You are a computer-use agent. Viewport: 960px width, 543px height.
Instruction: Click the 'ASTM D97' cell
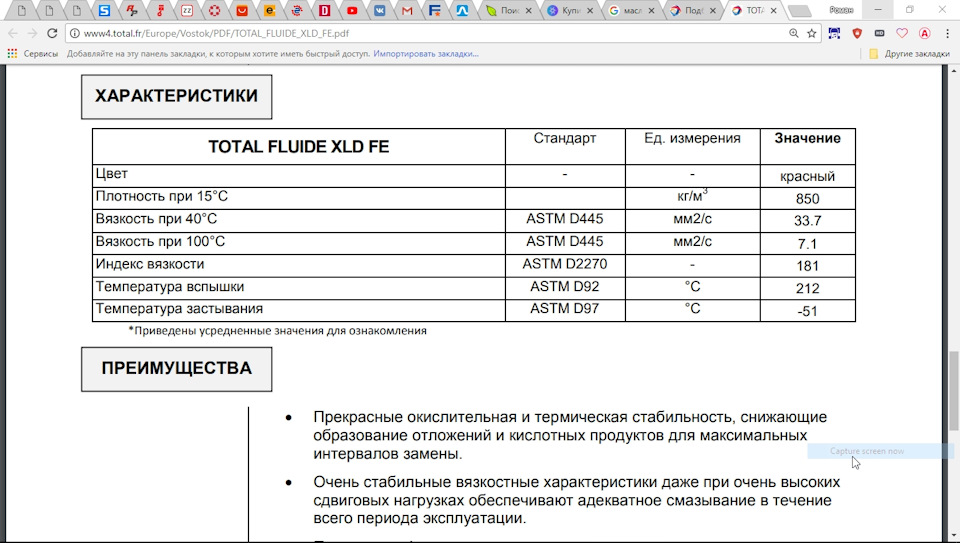[x=564, y=309]
